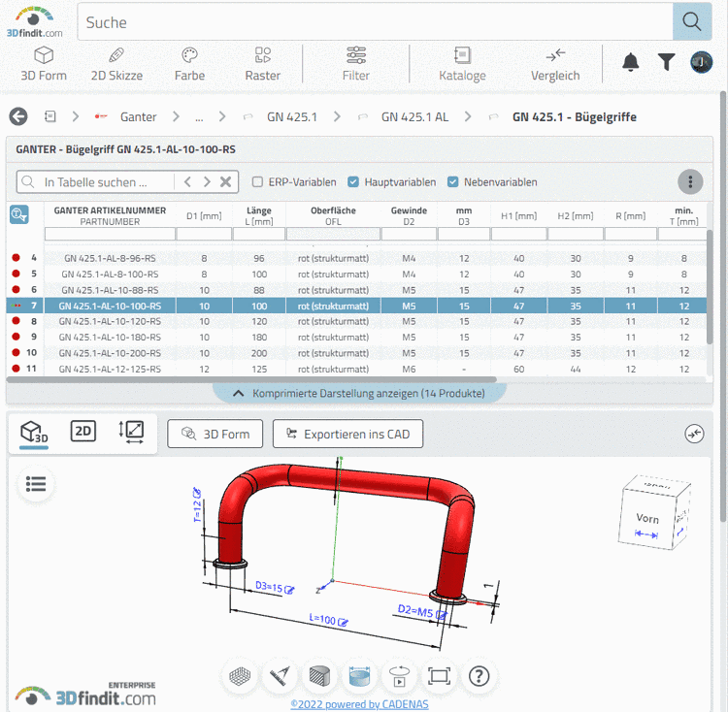
Task: Activate the measuring tool
Action: (280, 676)
